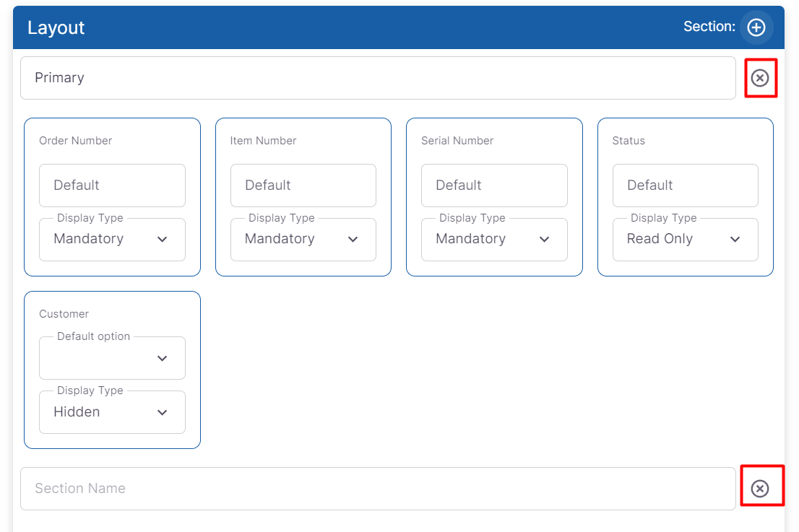Delete the empty Section Name row
Screen dimensions: 799x532
pyautogui.click(x=759, y=489)
